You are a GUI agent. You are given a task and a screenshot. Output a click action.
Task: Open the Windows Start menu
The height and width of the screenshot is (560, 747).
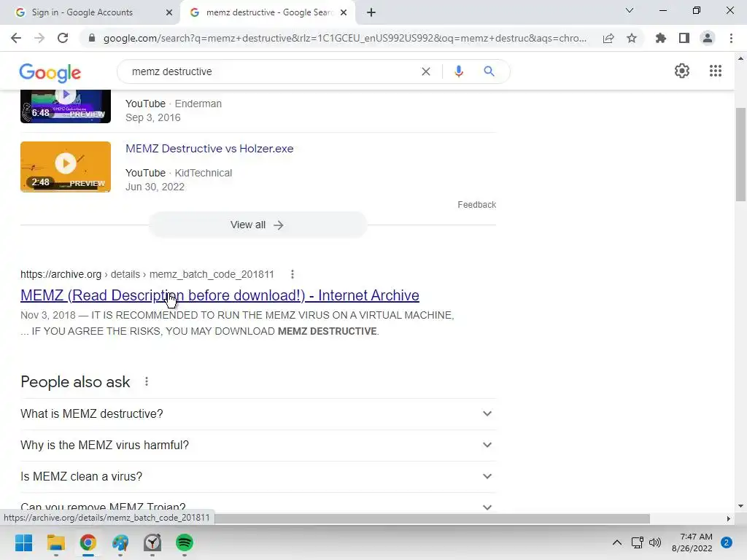(23, 542)
